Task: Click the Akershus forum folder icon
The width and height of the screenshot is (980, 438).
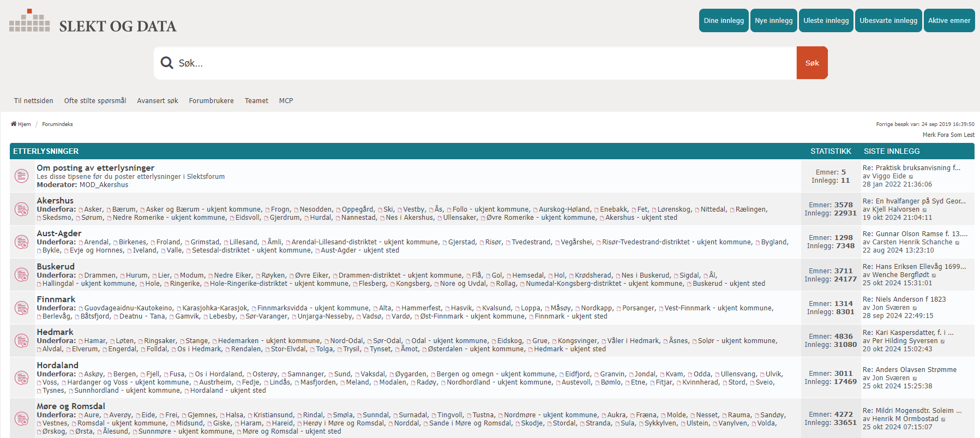Action: pos(22,209)
